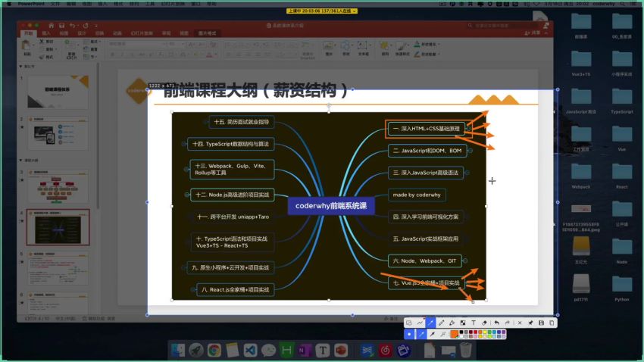Select the arrow drawing tool in the screenshot toolbar
This screenshot has height=362, width=644.
[x=431, y=323]
